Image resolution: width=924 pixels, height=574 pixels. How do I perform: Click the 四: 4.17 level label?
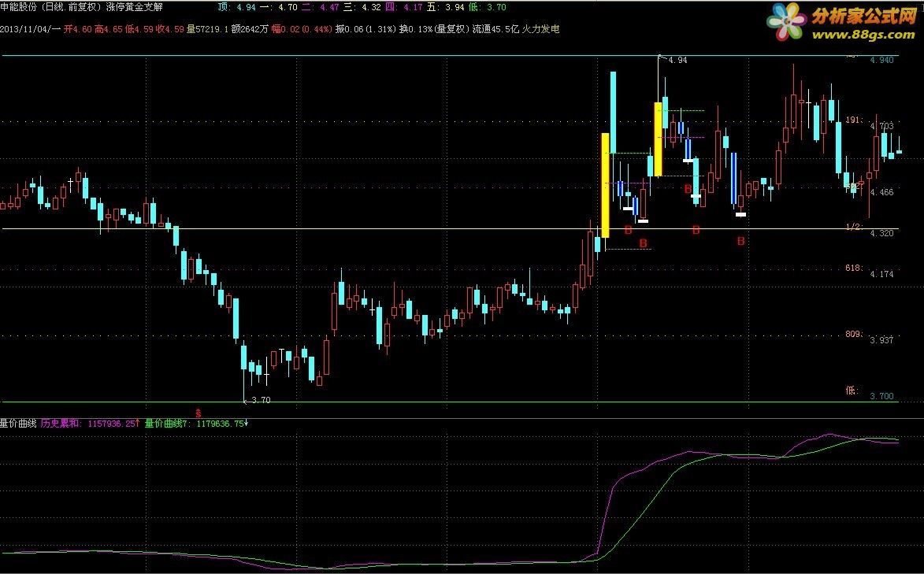coord(404,7)
